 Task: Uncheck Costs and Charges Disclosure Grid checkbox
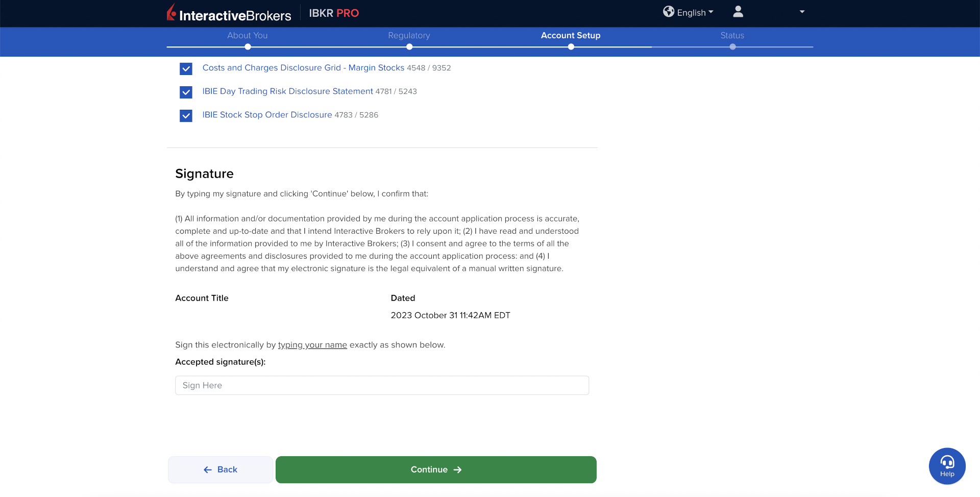186,68
